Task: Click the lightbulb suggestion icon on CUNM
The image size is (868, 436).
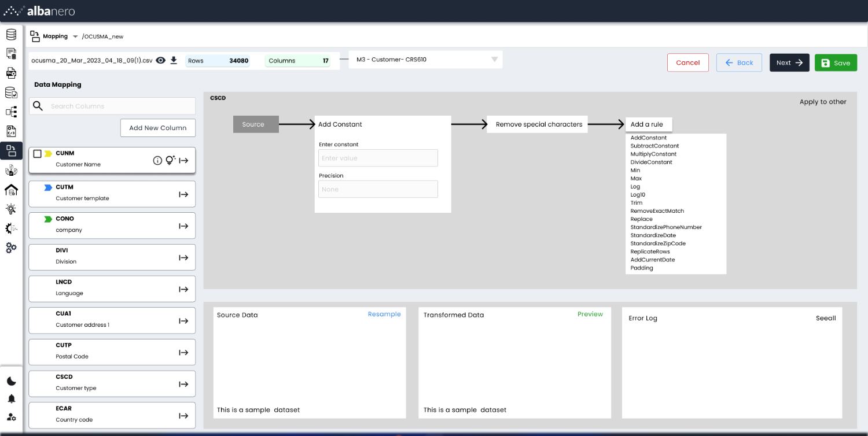Action: pos(170,160)
